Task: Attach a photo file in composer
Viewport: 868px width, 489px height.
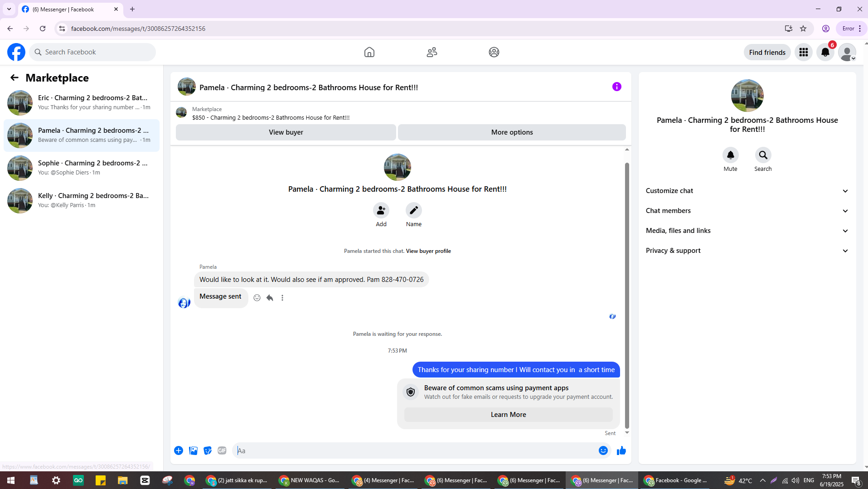Action: click(193, 450)
